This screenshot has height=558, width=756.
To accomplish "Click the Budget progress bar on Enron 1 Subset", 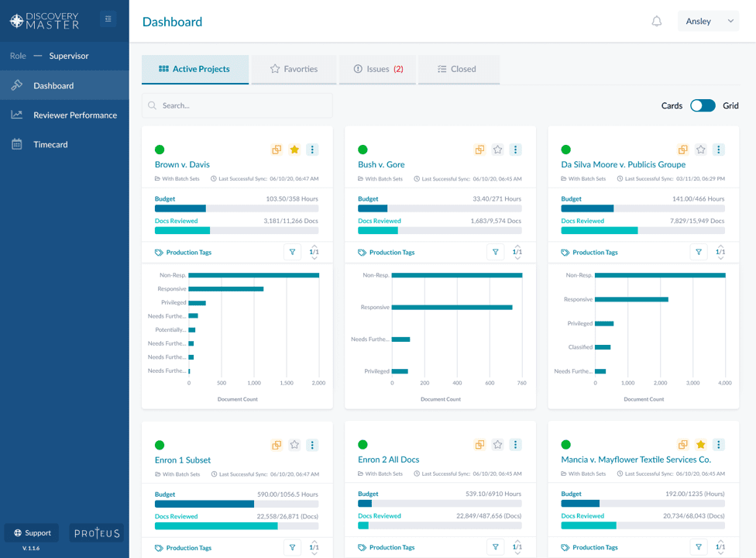I will pyautogui.click(x=236, y=504).
